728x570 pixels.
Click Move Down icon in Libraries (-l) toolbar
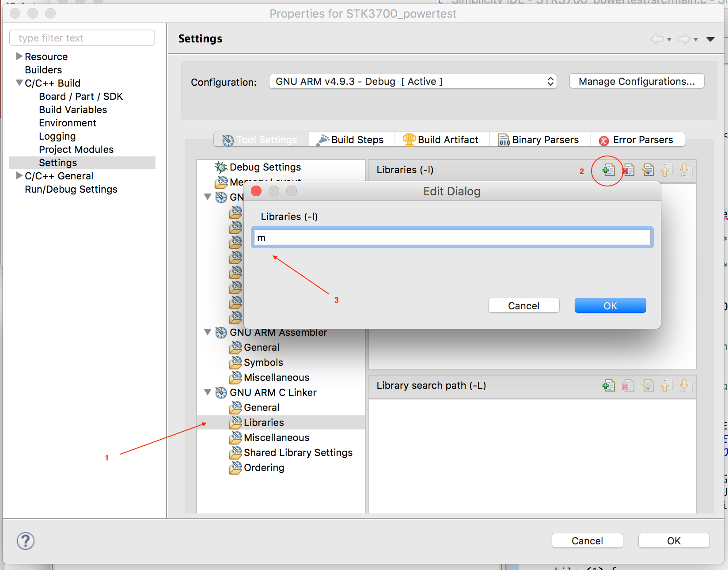pyautogui.click(x=685, y=170)
